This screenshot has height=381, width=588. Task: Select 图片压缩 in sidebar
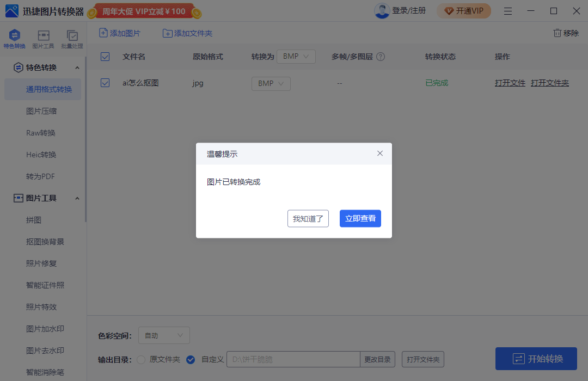coord(41,111)
